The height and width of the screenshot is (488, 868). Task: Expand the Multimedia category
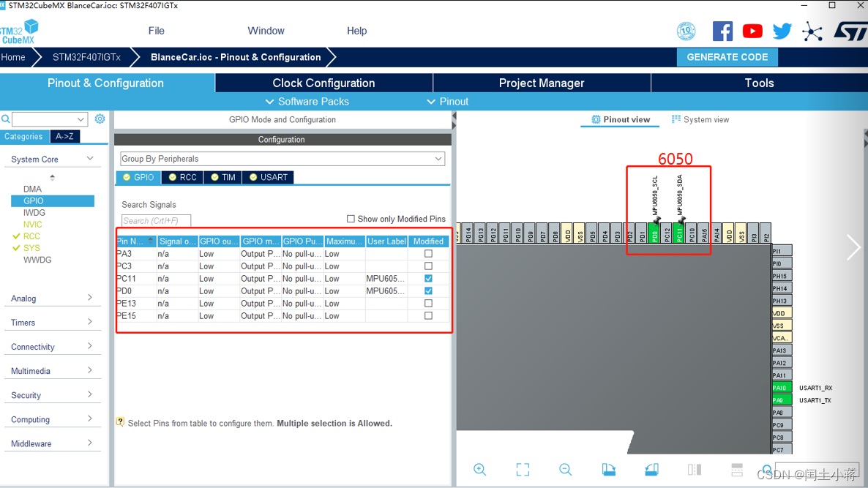[x=52, y=371]
